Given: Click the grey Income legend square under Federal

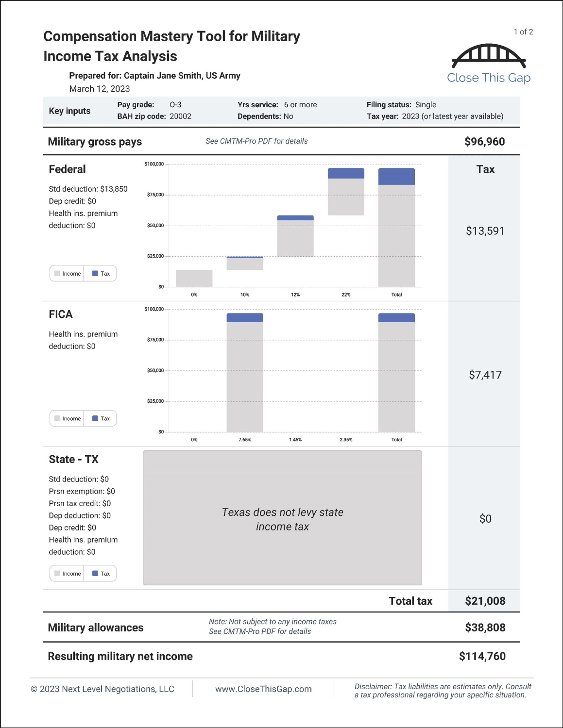Looking at the screenshot, I should point(57,273).
